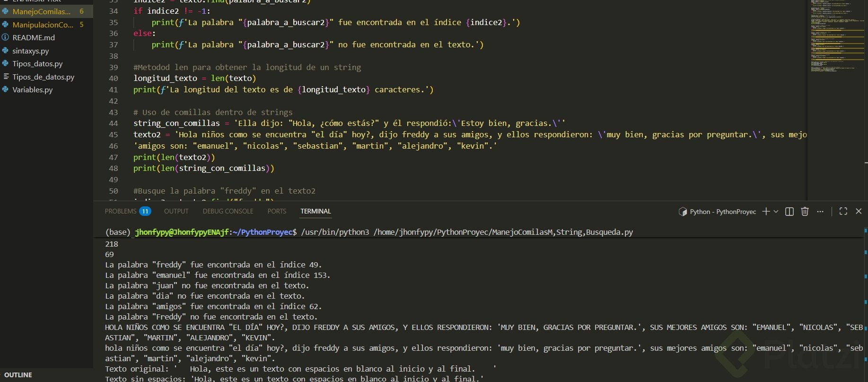
Task: Expand the OUTLINE section
Action: [18, 375]
